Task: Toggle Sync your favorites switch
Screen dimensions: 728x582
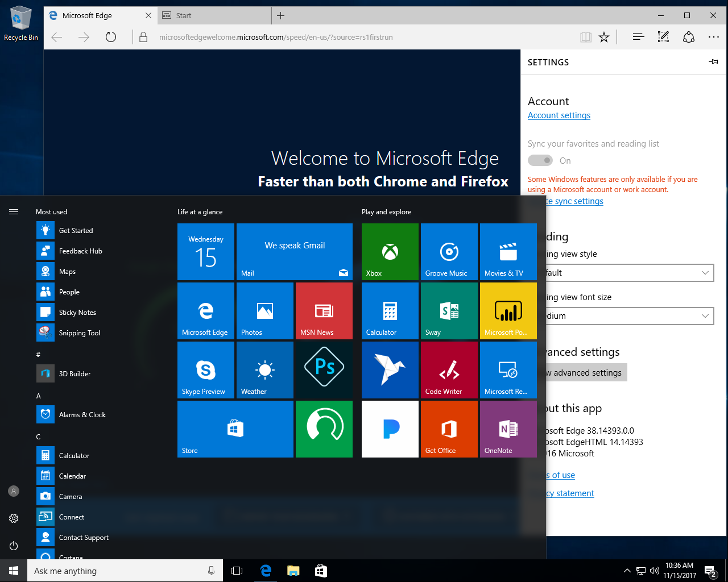Action: (x=540, y=160)
